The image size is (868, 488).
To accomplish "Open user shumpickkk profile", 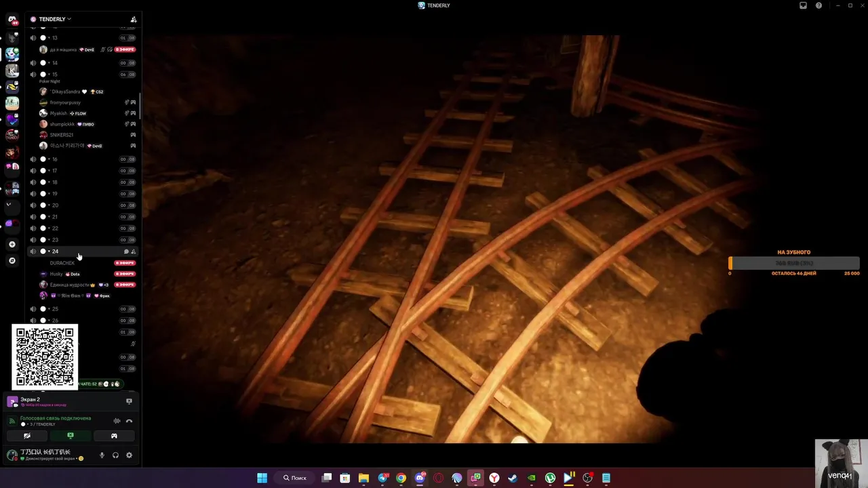I will [x=88, y=124].
